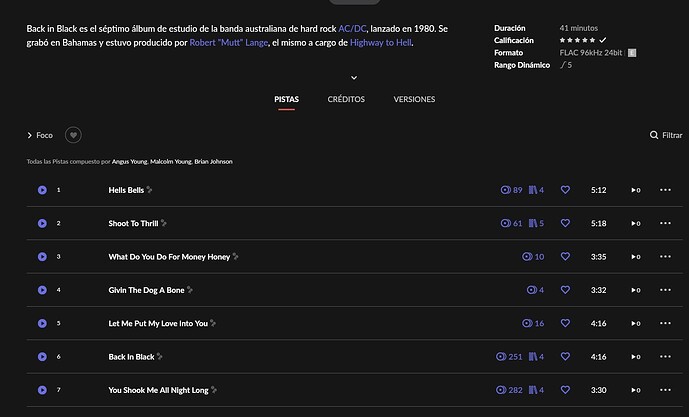Play track 6 Back In Black
The height and width of the screenshot is (417, 689).
(42, 357)
